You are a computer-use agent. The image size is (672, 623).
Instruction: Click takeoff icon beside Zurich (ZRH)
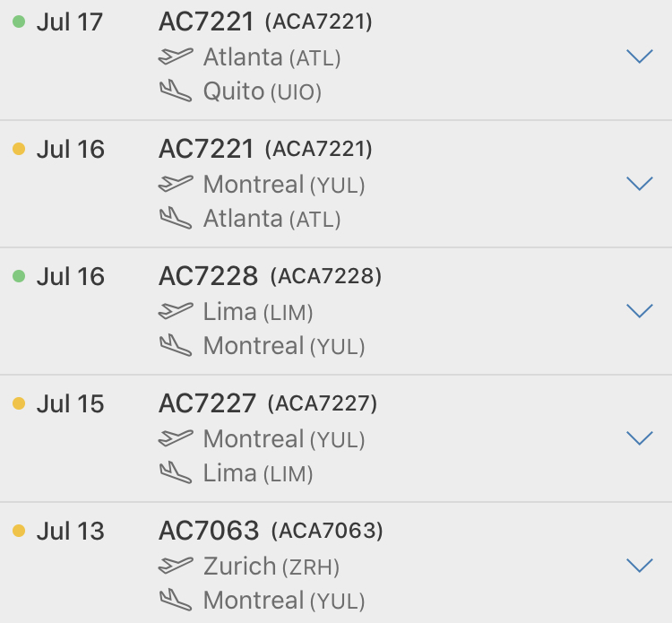pos(176,566)
